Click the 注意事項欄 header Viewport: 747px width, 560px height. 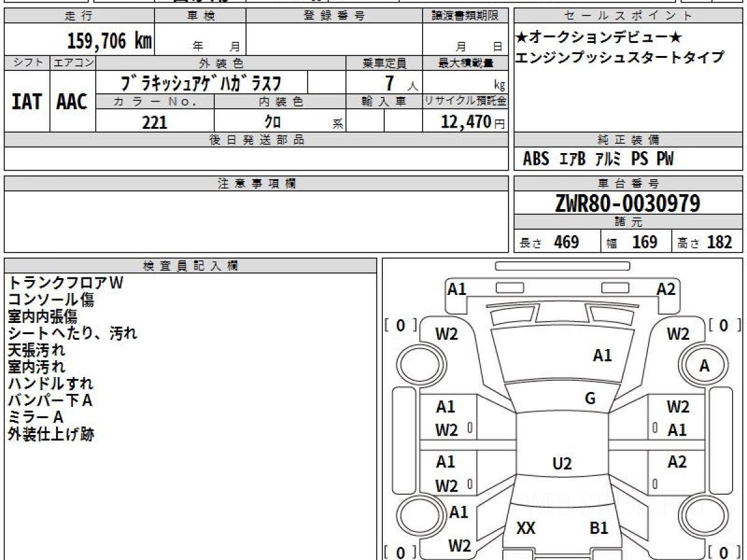256,184
